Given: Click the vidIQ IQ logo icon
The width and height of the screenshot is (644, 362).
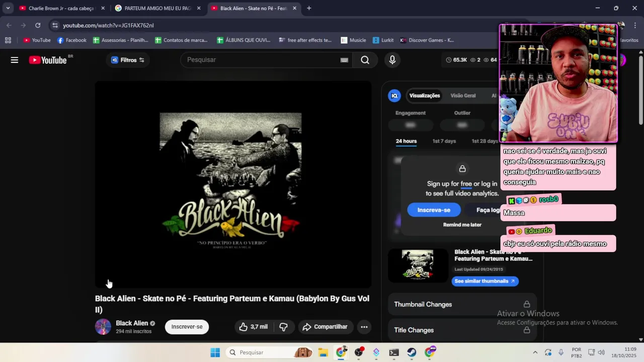Looking at the screenshot, I should (x=394, y=96).
